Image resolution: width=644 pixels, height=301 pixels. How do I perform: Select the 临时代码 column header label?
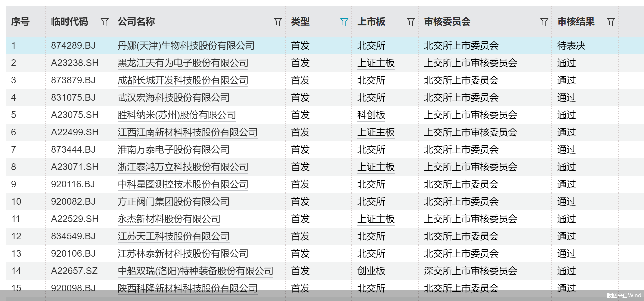69,22
